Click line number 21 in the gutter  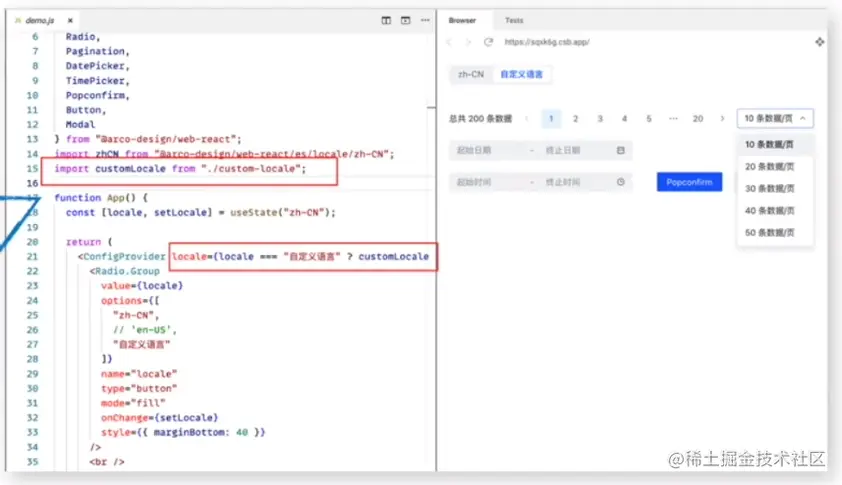(32, 257)
